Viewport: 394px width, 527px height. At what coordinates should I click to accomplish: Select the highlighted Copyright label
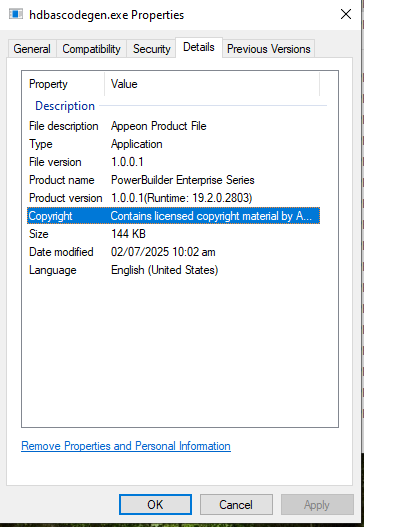click(x=50, y=216)
